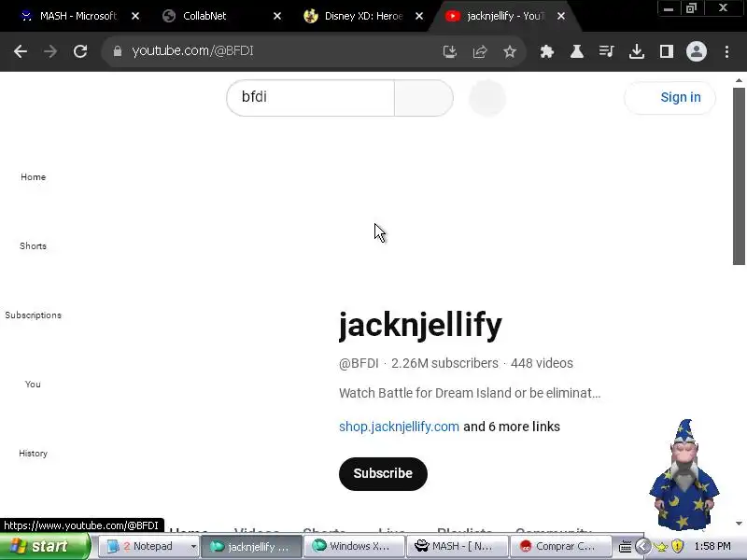Viewport: 747px width, 560px height.
Task: Open the shop.jacknjellify.com link
Action: point(400,427)
